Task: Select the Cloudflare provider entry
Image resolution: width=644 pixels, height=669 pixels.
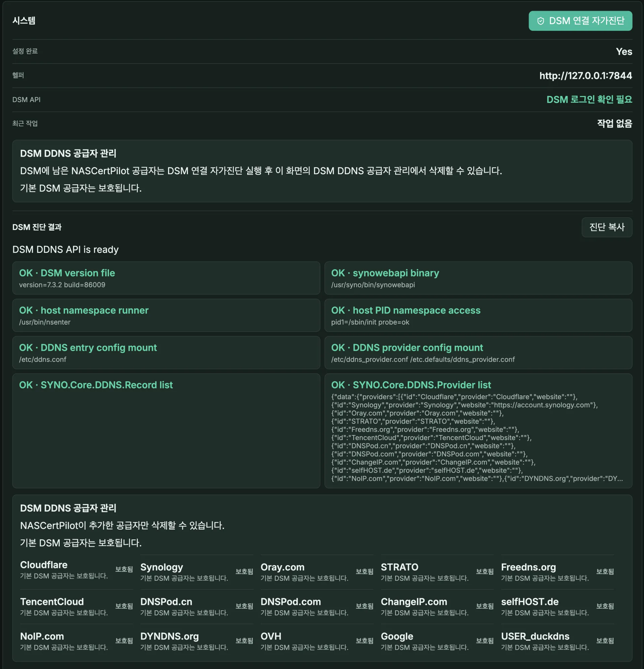Action: pyautogui.click(x=76, y=570)
